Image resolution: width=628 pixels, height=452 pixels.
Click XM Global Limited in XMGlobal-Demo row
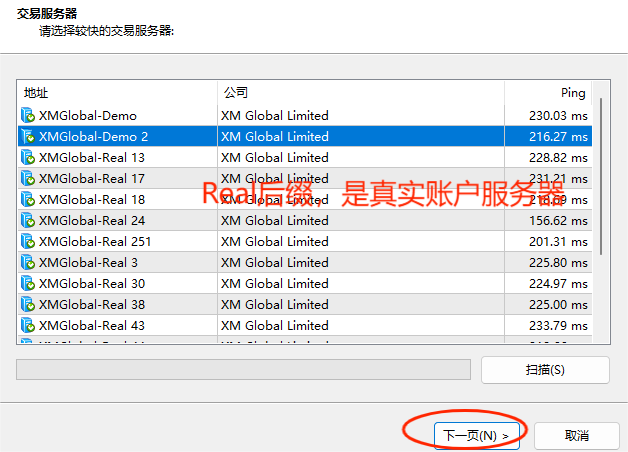(x=275, y=116)
